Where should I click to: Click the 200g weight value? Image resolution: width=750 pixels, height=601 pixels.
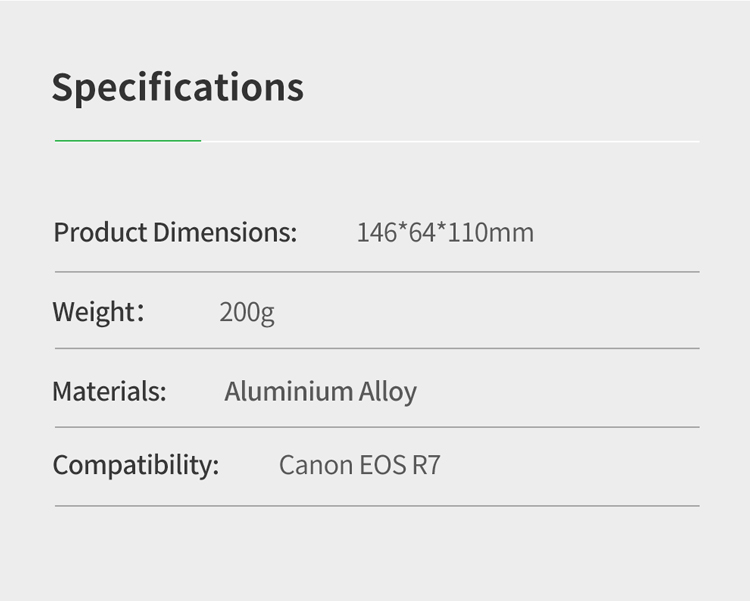click(246, 313)
